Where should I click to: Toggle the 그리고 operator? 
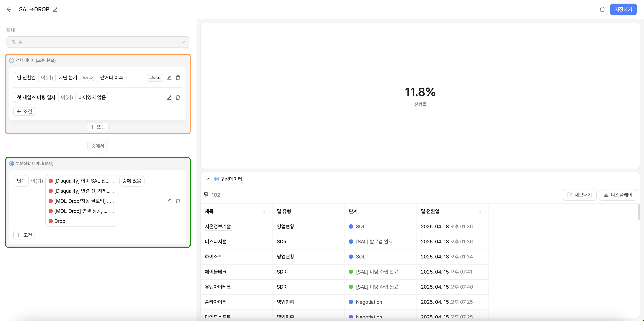pyautogui.click(x=155, y=78)
